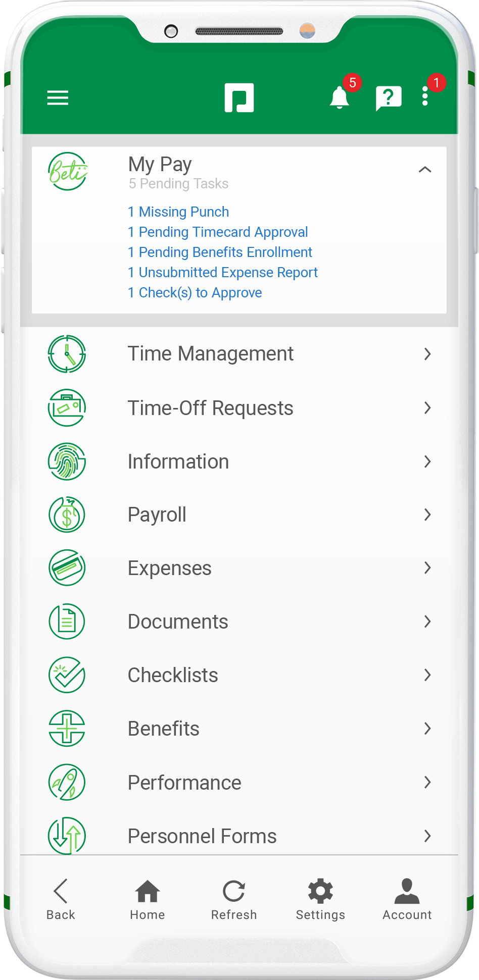Tap the notifications bell icon
The height and width of the screenshot is (980, 479).
339,97
